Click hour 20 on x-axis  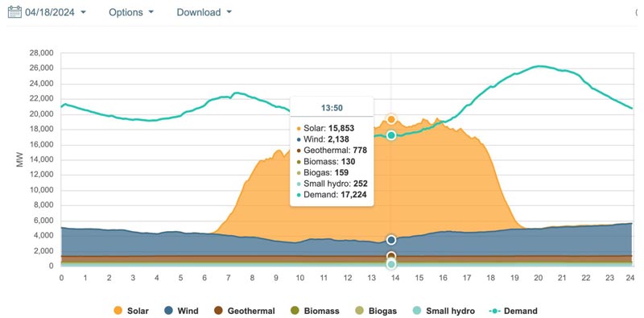pyautogui.click(x=538, y=278)
